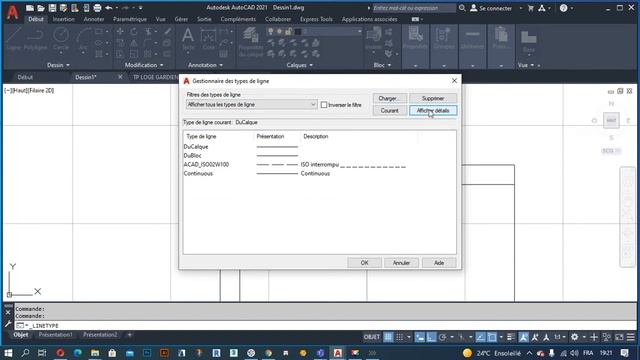Expand the Calques panel

[x=300, y=65]
